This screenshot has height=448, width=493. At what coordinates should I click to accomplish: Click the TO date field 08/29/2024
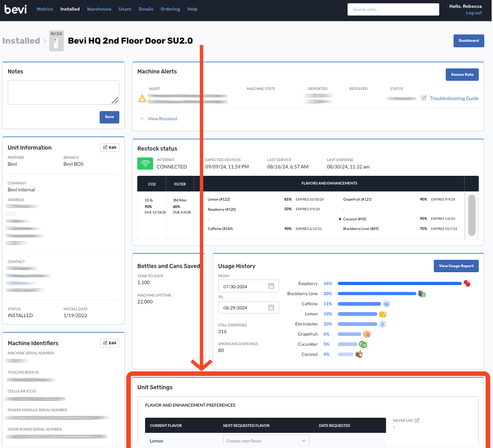(x=248, y=308)
